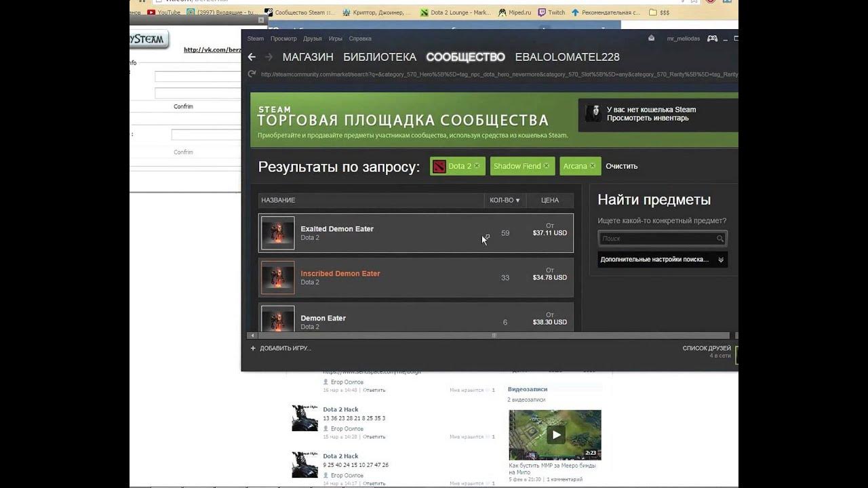Open the YouTube bookmark
Viewport: 868px width, 488px height.
(164, 12)
